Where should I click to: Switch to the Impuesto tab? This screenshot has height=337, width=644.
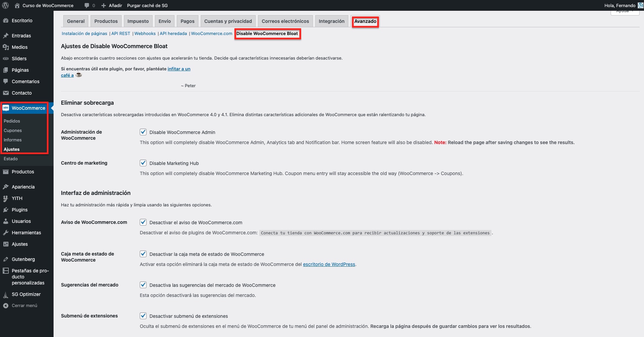[x=138, y=21]
